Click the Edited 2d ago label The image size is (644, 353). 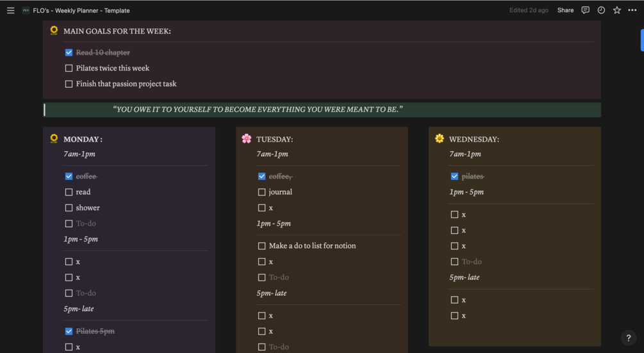coord(529,10)
